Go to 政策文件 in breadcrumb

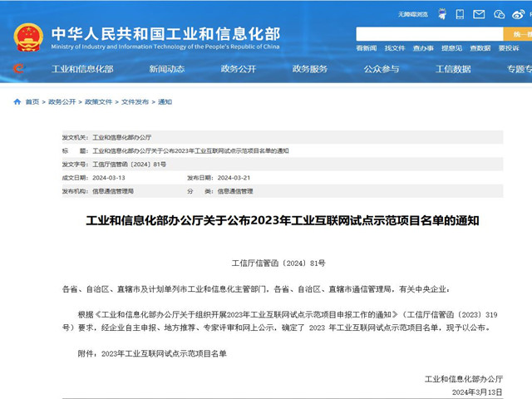[x=98, y=101]
